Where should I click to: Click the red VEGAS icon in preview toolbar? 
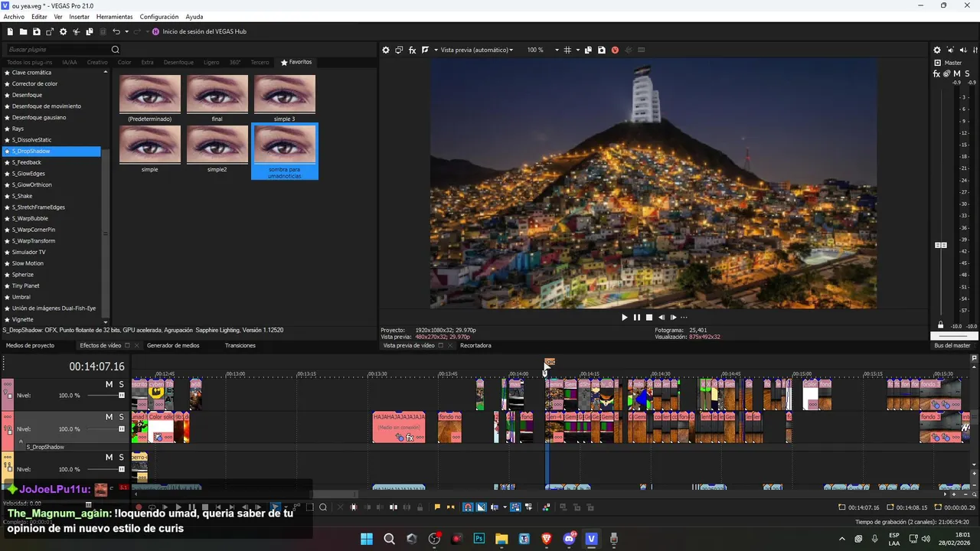tap(615, 51)
